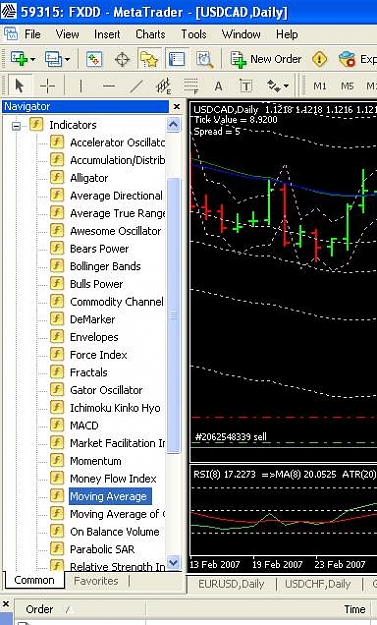Click the Expert Advisors toolbar icon

[x=347, y=59]
